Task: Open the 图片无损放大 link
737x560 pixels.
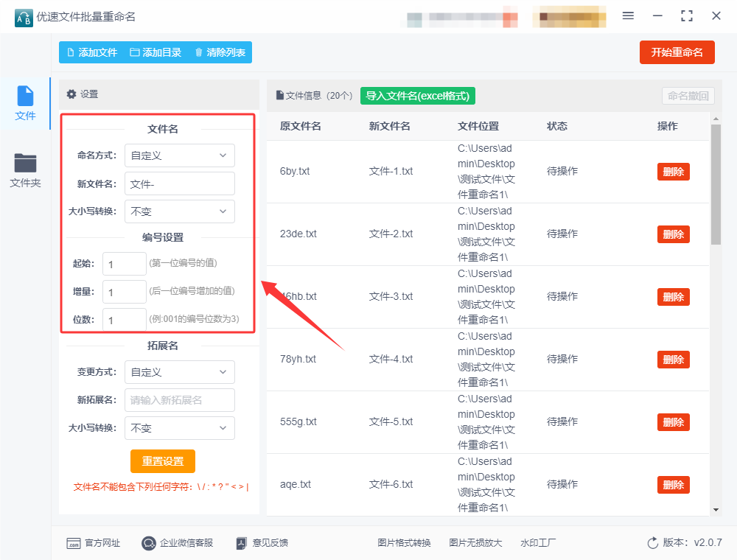Action: tap(475, 543)
